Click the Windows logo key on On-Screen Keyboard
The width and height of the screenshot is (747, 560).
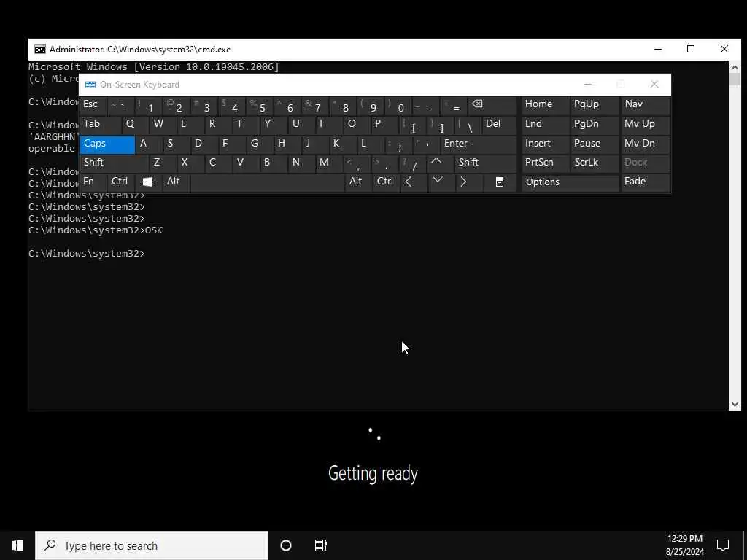147,182
